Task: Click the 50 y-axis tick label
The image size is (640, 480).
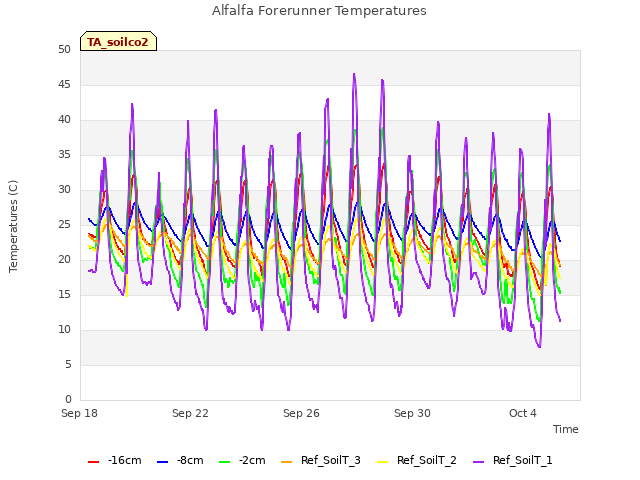Action: click(64, 50)
